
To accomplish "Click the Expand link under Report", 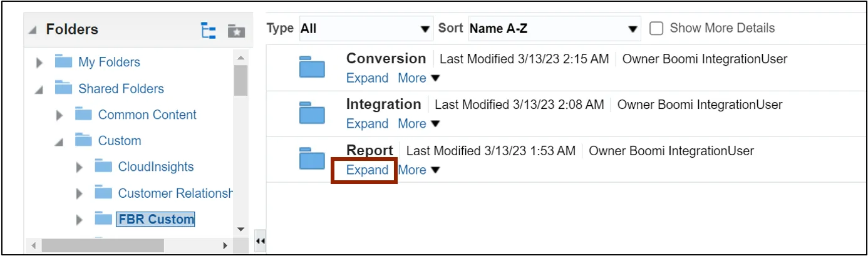I will pos(367,170).
